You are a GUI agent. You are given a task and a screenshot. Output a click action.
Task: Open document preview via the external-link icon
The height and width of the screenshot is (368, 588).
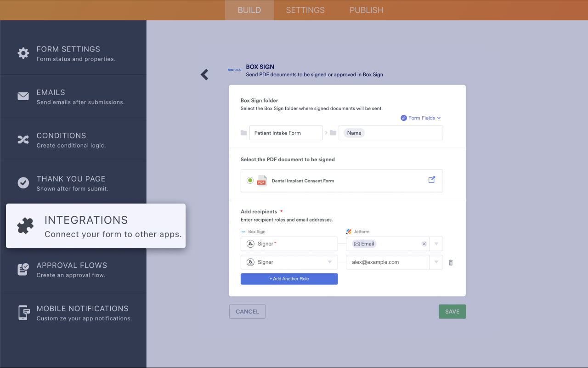431,180
